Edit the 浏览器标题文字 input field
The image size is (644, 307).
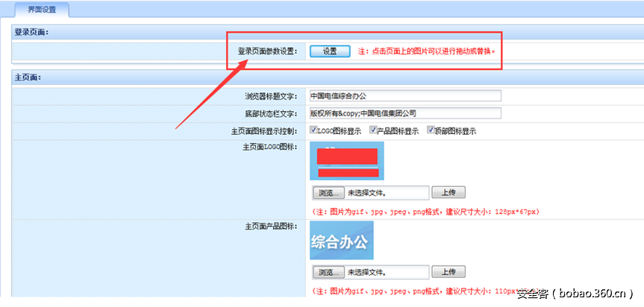point(405,96)
